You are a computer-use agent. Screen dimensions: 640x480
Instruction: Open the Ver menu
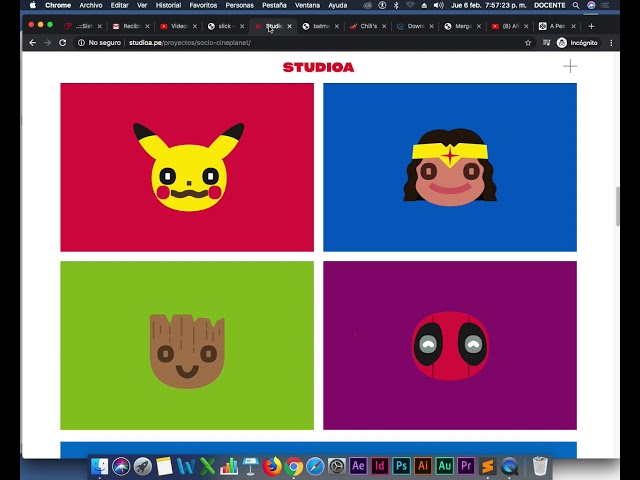point(142,5)
